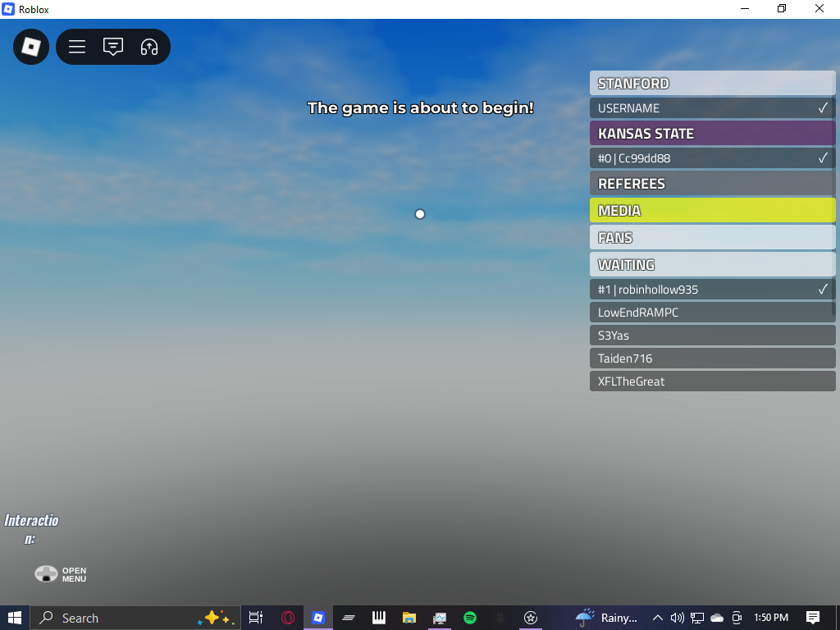840x630 pixels.
Task: Click checkmark beside USERNAME
Action: (x=823, y=107)
